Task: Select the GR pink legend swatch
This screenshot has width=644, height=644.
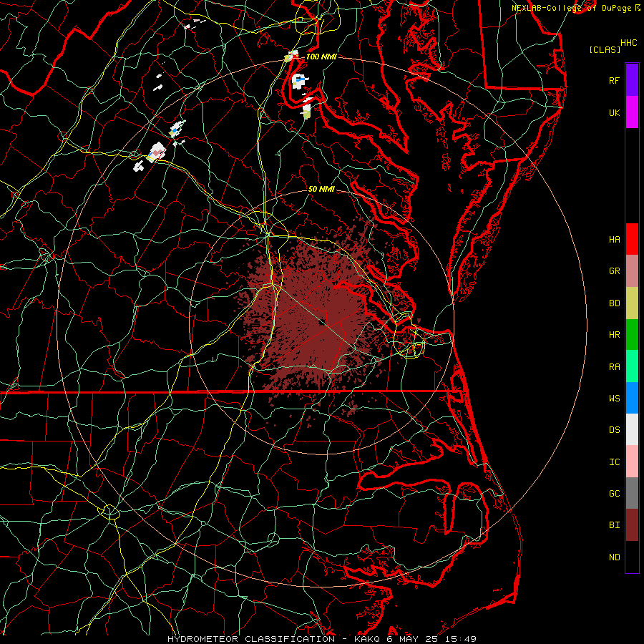Action: [632, 271]
